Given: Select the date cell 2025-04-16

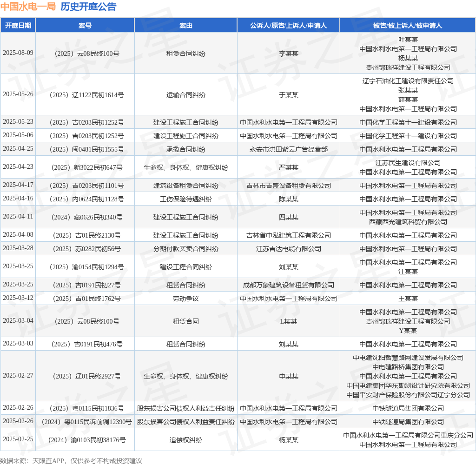Looking at the screenshot, I should click(x=18, y=199).
